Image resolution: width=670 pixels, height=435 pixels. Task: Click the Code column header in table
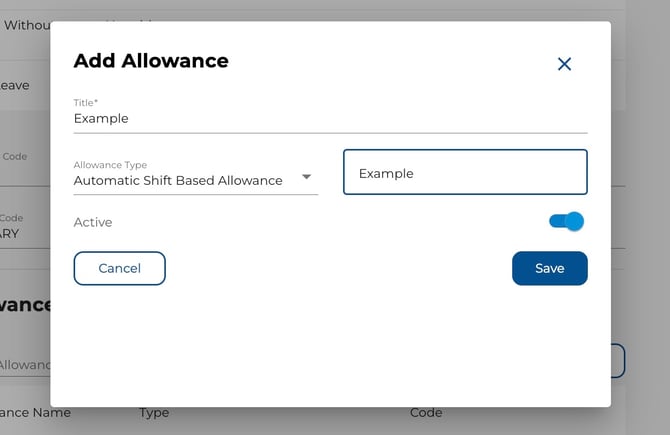tap(426, 412)
